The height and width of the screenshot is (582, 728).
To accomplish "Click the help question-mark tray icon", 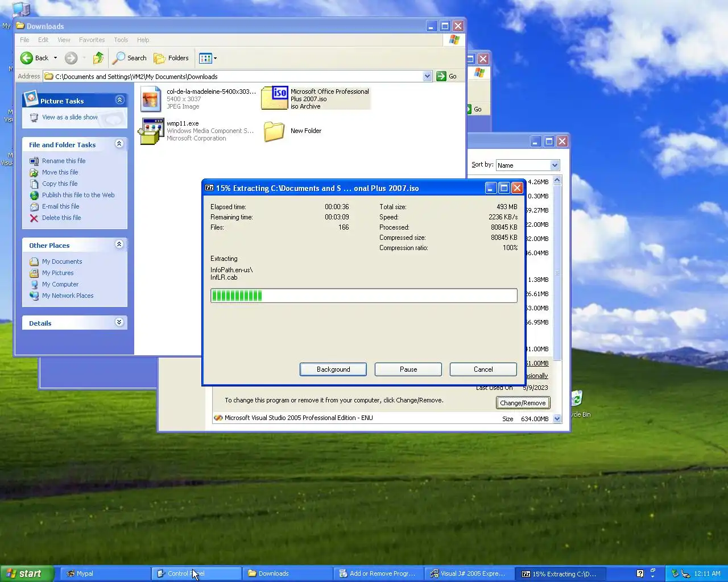I will pos(640,573).
